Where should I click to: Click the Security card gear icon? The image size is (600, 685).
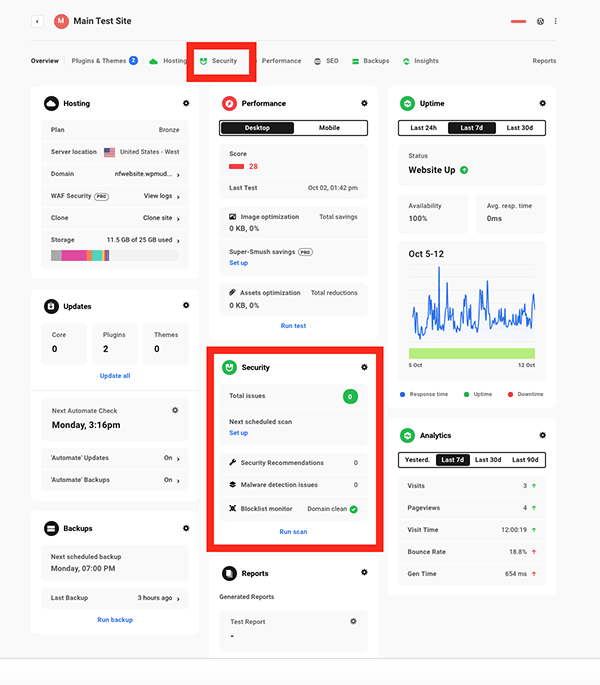[x=364, y=367]
